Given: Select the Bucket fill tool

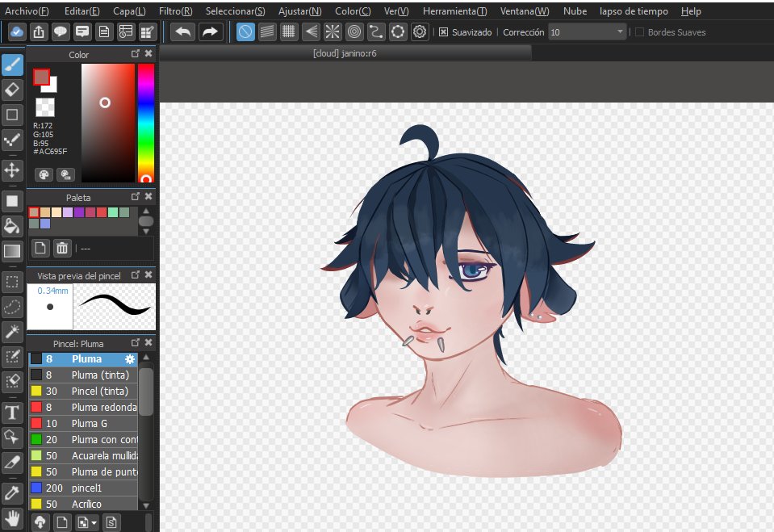Looking at the screenshot, I should [12, 226].
